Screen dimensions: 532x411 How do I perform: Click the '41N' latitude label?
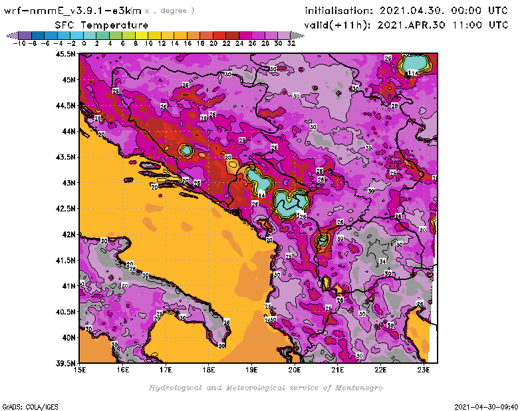(x=68, y=286)
